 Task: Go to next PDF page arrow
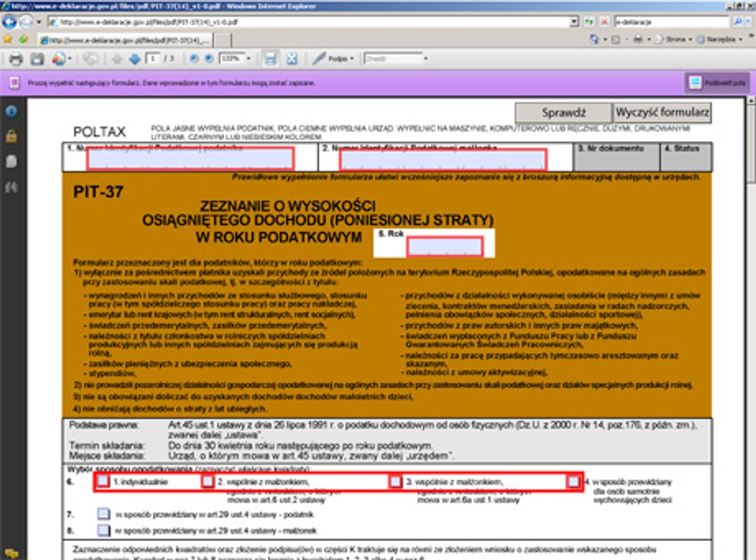(134, 59)
